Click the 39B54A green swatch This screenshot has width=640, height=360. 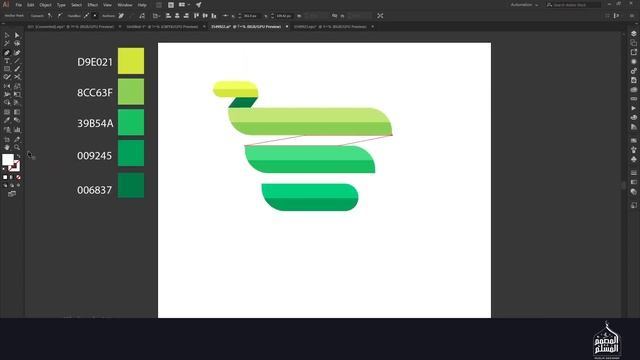131,122
